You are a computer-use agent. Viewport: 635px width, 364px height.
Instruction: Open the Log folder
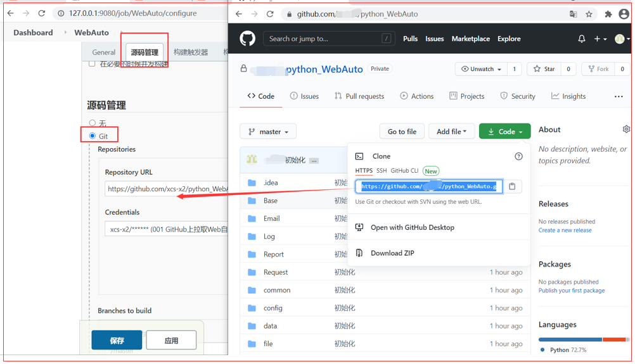269,237
